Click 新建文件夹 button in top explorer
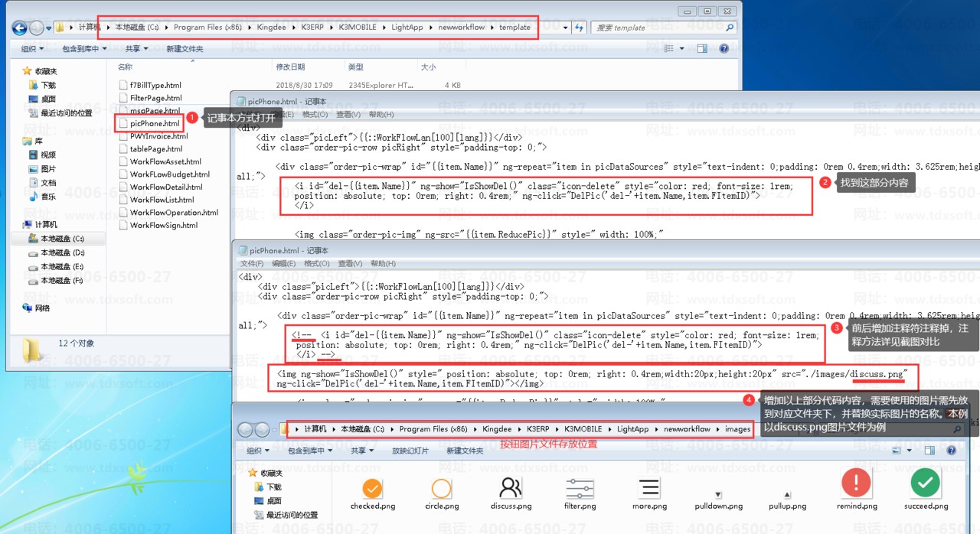The image size is (980, 534). (185, 49)
